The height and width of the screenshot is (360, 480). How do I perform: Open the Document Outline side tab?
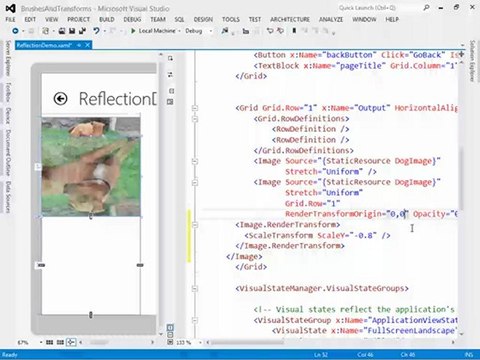click(x=8, y=152)
